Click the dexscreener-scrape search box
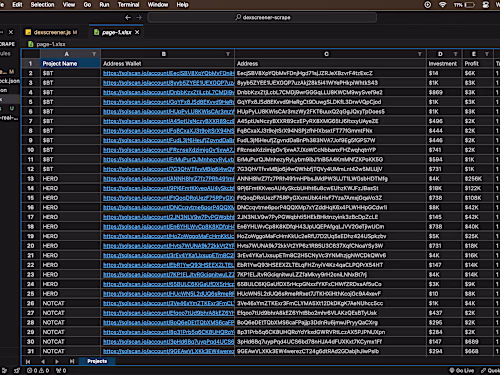The width and height of the screenshot is (500, 375). point(262,17)
